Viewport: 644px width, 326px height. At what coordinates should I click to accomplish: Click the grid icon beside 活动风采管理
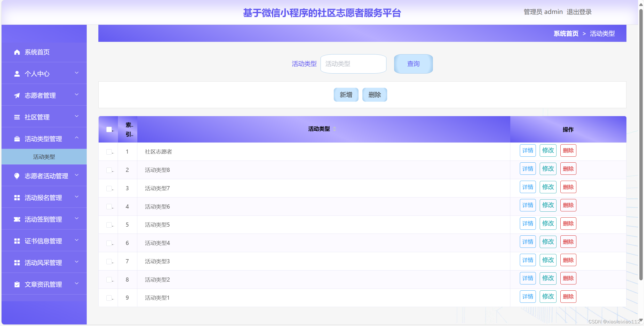tap(17, 263)
